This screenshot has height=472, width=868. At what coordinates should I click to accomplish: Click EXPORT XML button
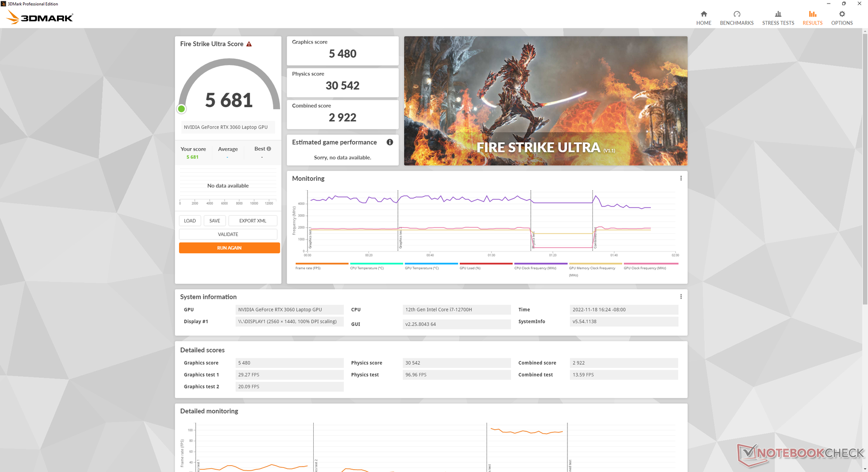(253, 221)
